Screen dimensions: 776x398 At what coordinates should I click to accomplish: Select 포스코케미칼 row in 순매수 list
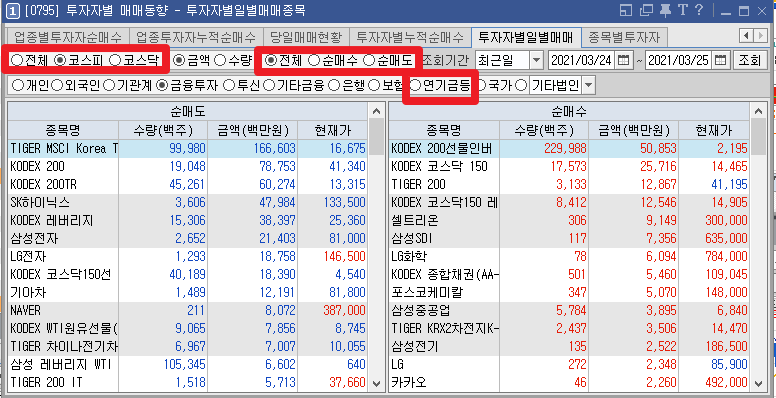click(569, 293)
